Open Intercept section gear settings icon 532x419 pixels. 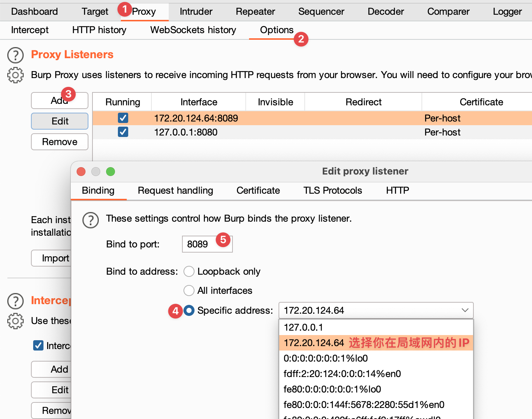(x=15, y=321)
